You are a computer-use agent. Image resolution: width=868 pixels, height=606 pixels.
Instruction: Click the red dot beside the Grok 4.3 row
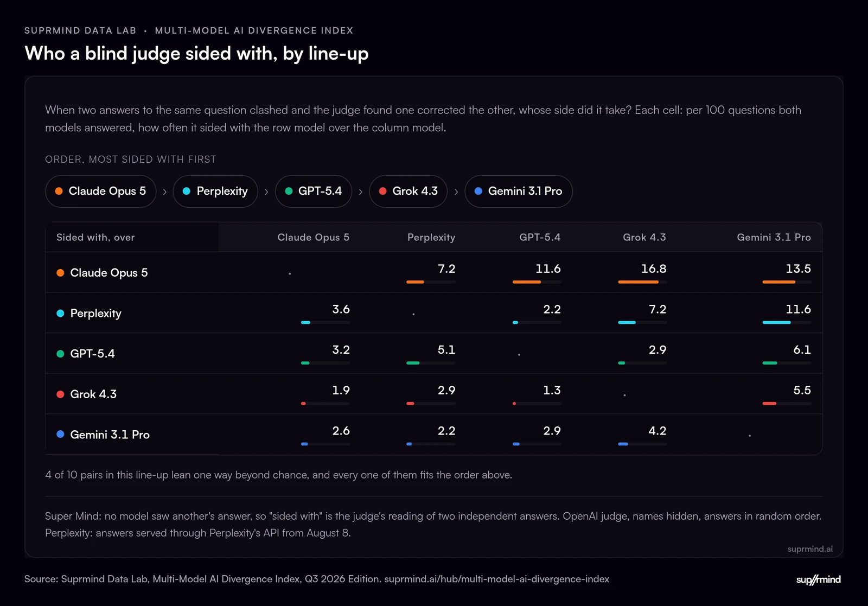[x=60, y=394]
